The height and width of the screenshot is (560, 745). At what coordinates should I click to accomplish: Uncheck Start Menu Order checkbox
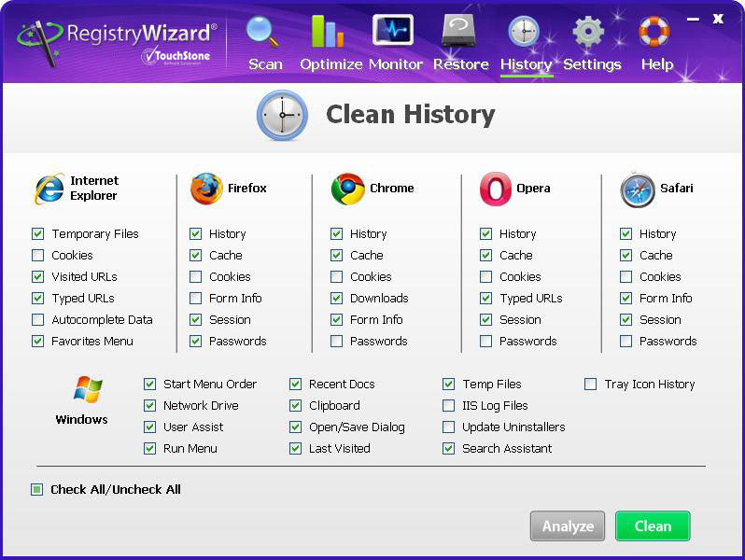(149, 384)
